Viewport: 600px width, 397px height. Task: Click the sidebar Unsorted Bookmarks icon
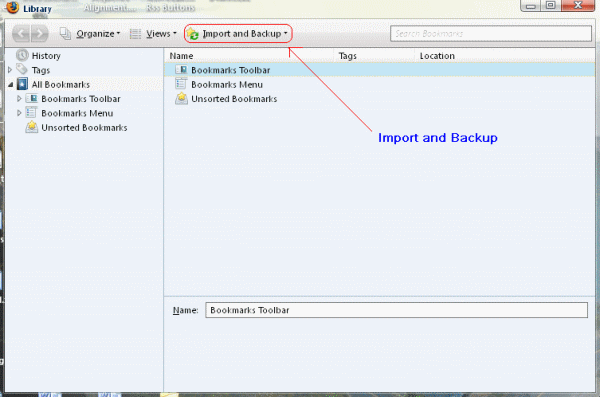click(31, 127)
